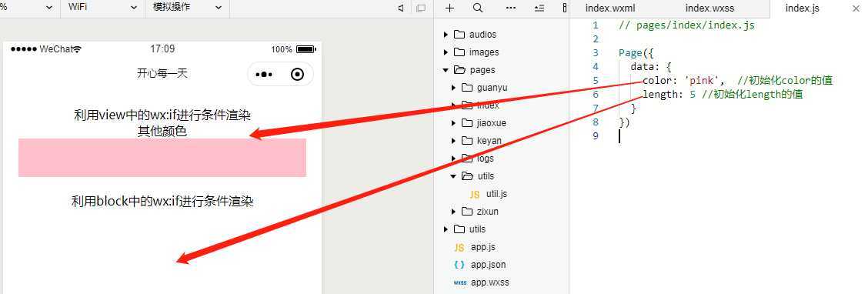Expand the jiaoxue folder arrow
Image resolution: width=868 pixels, height=294 pixels.
(x=453, y=123)
